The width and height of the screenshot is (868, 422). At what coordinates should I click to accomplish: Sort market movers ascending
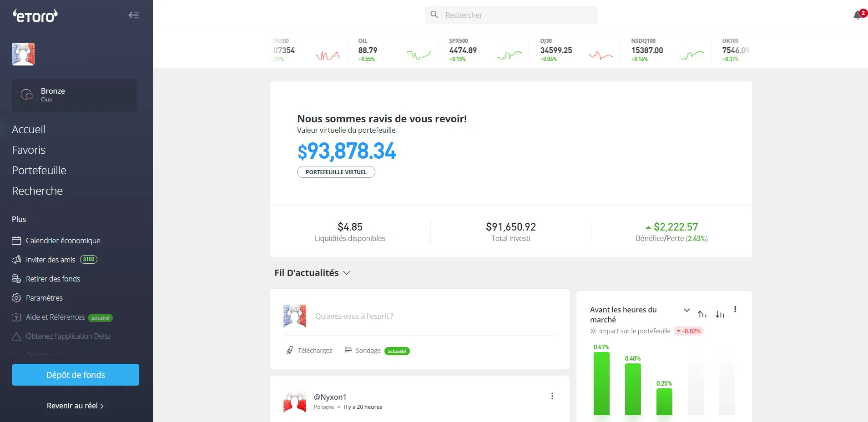tap(702, 314)
